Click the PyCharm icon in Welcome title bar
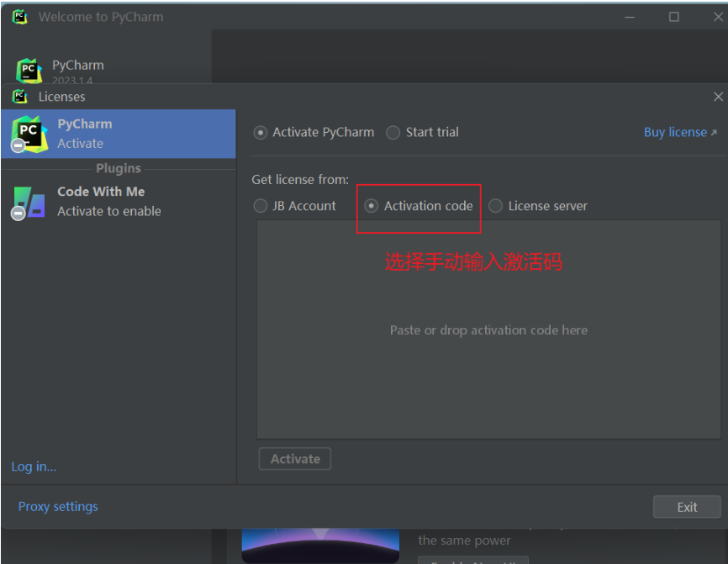 pyautogui.click(x=19, y=17)
